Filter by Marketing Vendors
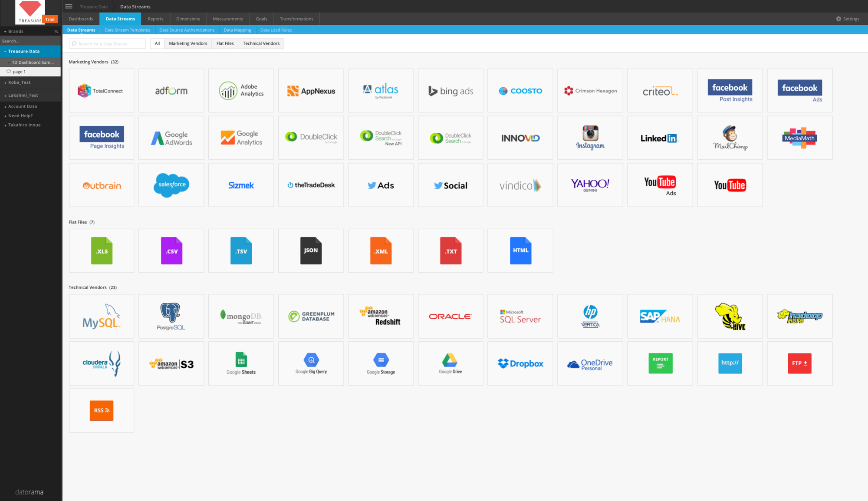Viewport: 868px width, 501px height. (x=188, y=43)
